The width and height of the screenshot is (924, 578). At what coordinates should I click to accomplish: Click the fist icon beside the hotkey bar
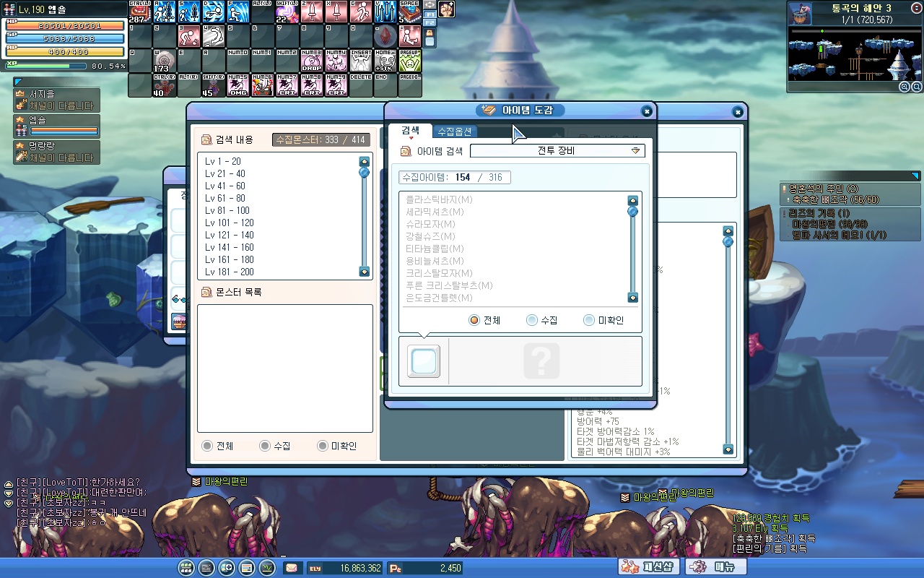(x=447, y=9)
